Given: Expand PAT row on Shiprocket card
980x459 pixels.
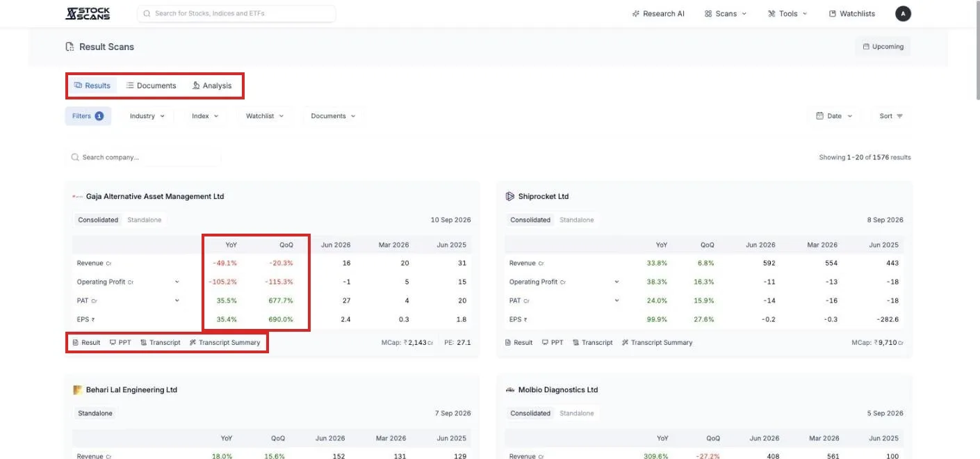Looking at the screenshot, I should (616, 300).
